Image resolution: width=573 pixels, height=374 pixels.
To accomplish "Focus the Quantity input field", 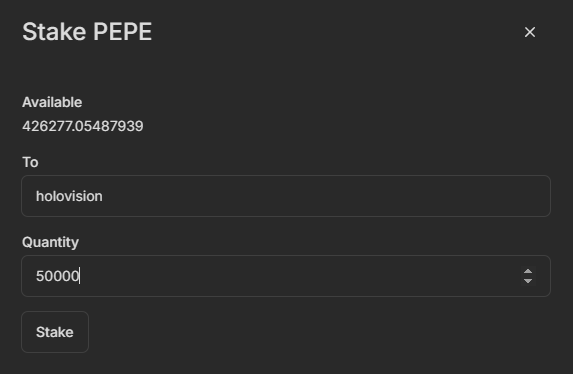I will (x=286, y=276).
